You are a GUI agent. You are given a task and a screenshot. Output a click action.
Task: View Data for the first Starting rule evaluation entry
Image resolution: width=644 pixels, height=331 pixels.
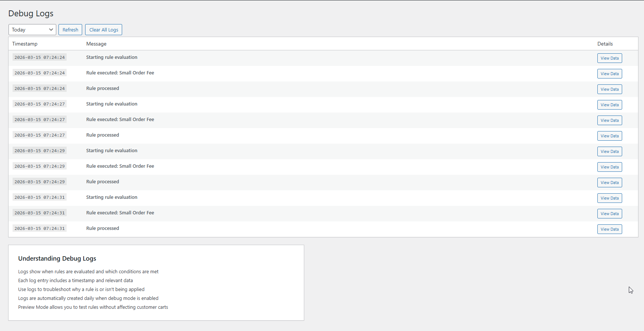click(609, 58)
